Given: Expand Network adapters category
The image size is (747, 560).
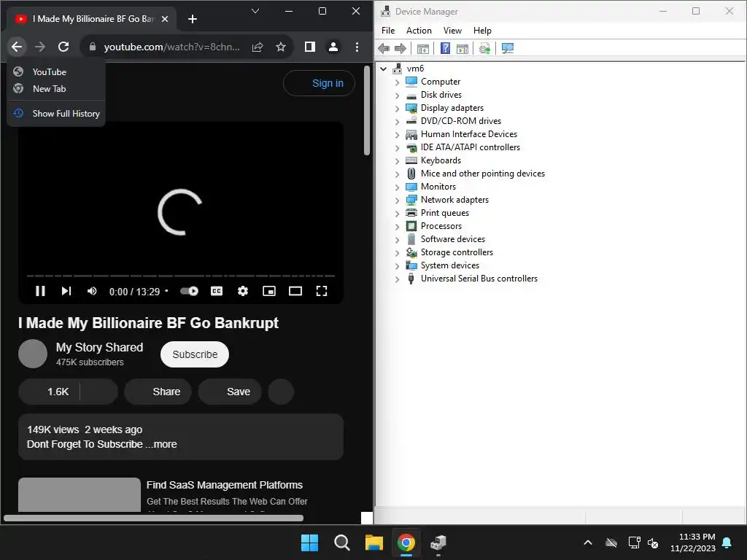Looking at the screenshot, I should click(398, 200).
